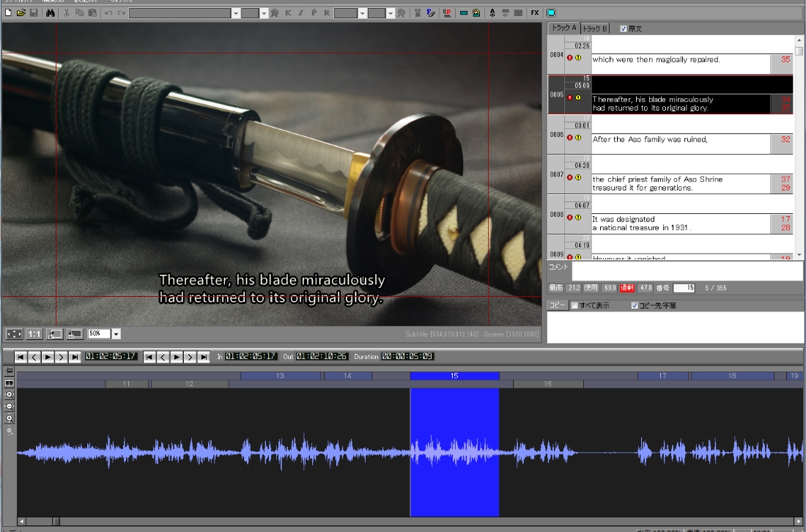The height and width of the screenshot is (532, 806).
Task: Click the コメント comment text field
Action: click(x=687, y=270)
